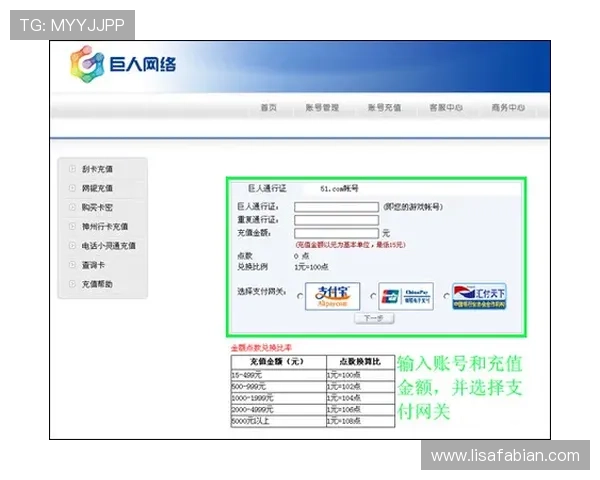Open 充值帮助 in the sidebar
Image resolution: width=600 pixels, height=480 pixels.
97,284
